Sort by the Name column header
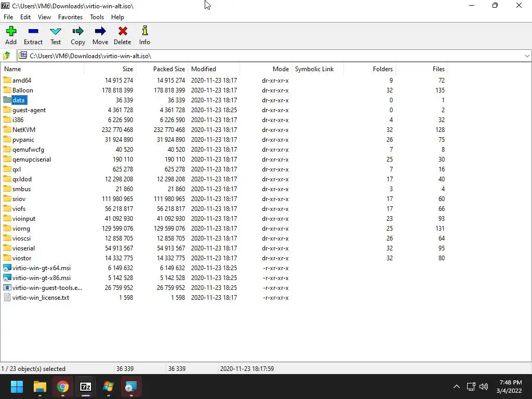The width and height of the screenshot is (532, 399). [42, 69]
